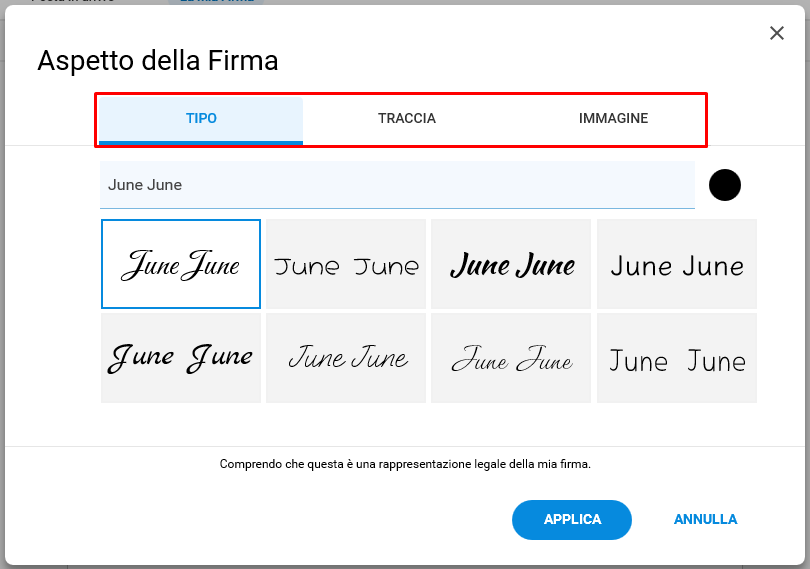Click the APPLICA button
810x569 pixels.
click(x=572, y=519)
